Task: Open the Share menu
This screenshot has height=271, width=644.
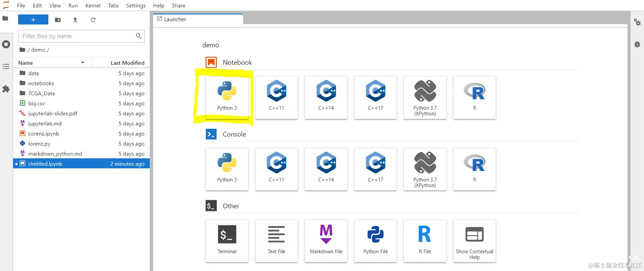Action: click(179, 5)
